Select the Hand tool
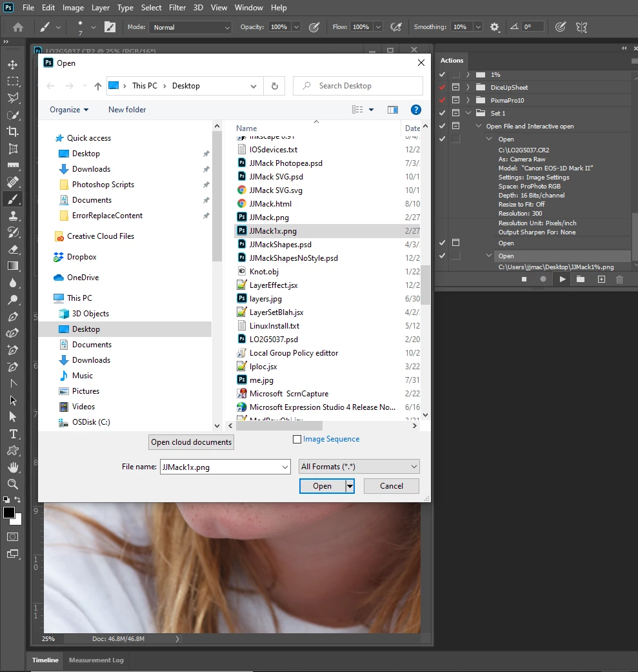 click(x=13, y=467)
